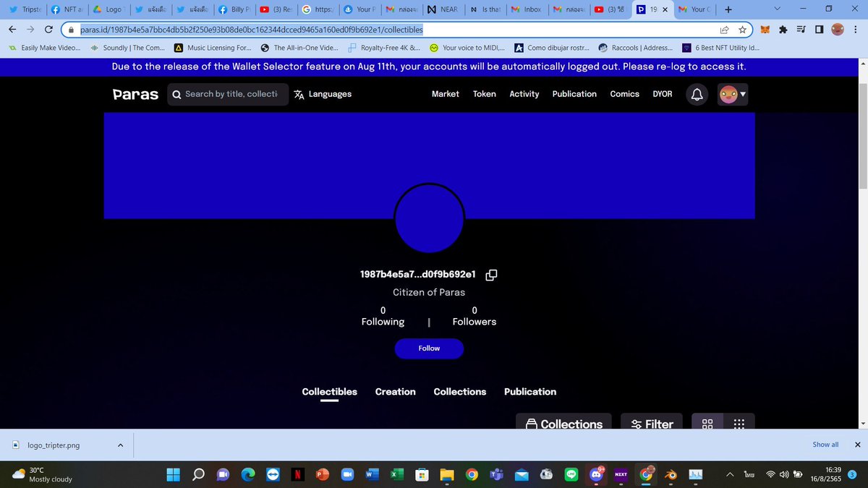The width and height of the screenshot is (868, 488).
Task: Open DYOR in the navigation
Action: (x=663, y=94)
